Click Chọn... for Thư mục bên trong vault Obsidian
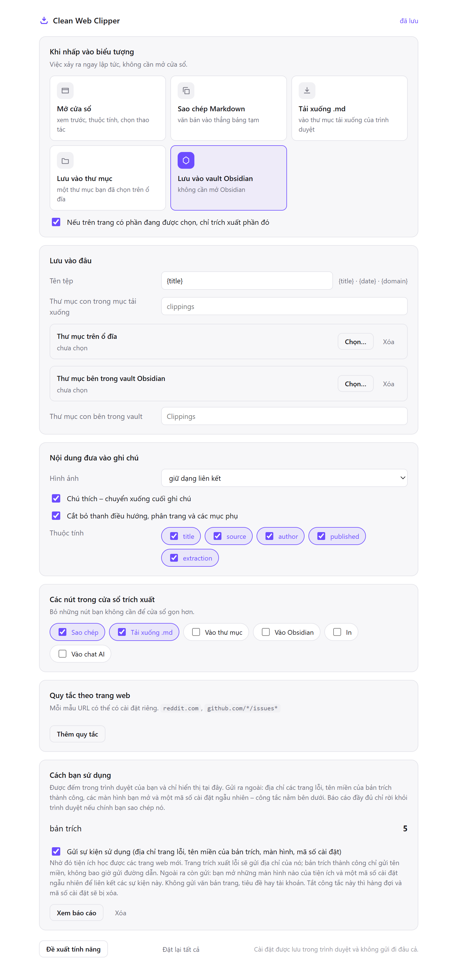 355,383
